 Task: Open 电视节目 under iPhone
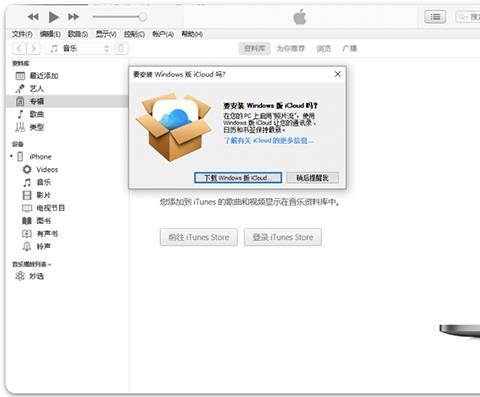(x=50, y=208)
